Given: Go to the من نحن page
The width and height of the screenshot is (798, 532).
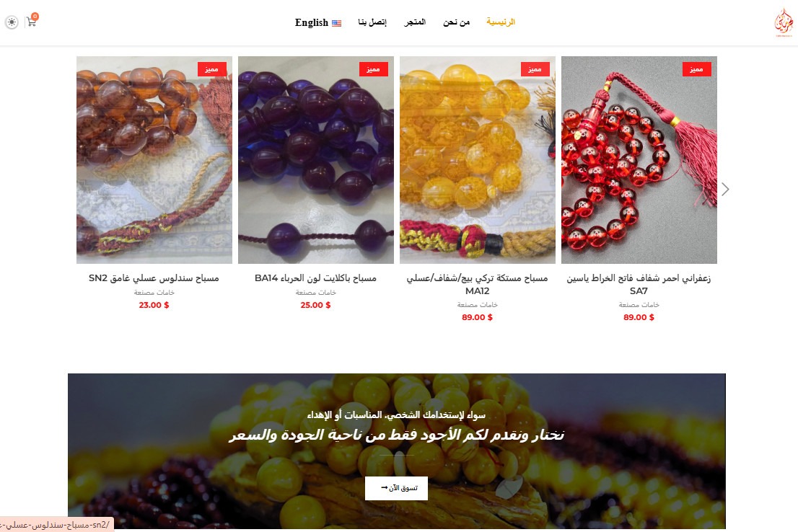Looking at the screenshot, I should (457, 22).
